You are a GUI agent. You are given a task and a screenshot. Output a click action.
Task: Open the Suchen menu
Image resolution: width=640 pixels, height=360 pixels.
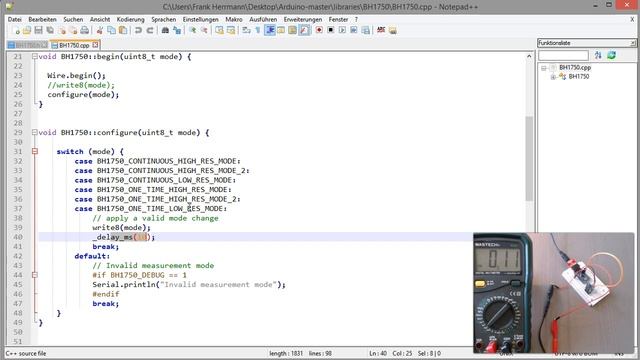(x=73, y=19)
